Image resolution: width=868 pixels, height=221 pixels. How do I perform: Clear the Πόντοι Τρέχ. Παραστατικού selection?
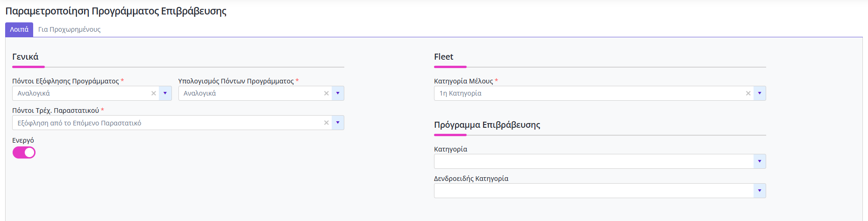tap(326, 123)
